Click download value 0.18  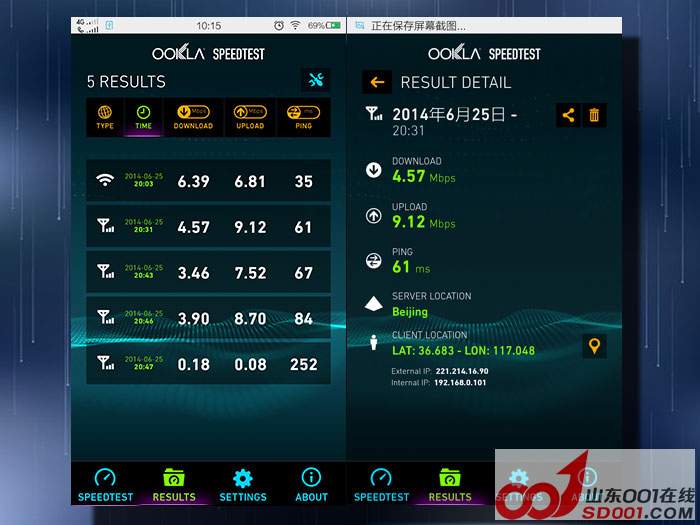click(193, 364)
